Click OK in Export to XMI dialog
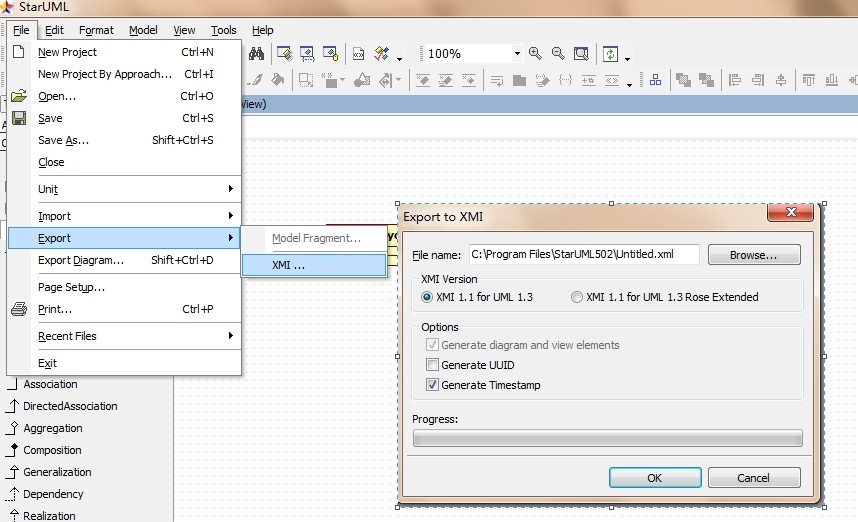The image size is (858, 522). click(x=655, y=478)
